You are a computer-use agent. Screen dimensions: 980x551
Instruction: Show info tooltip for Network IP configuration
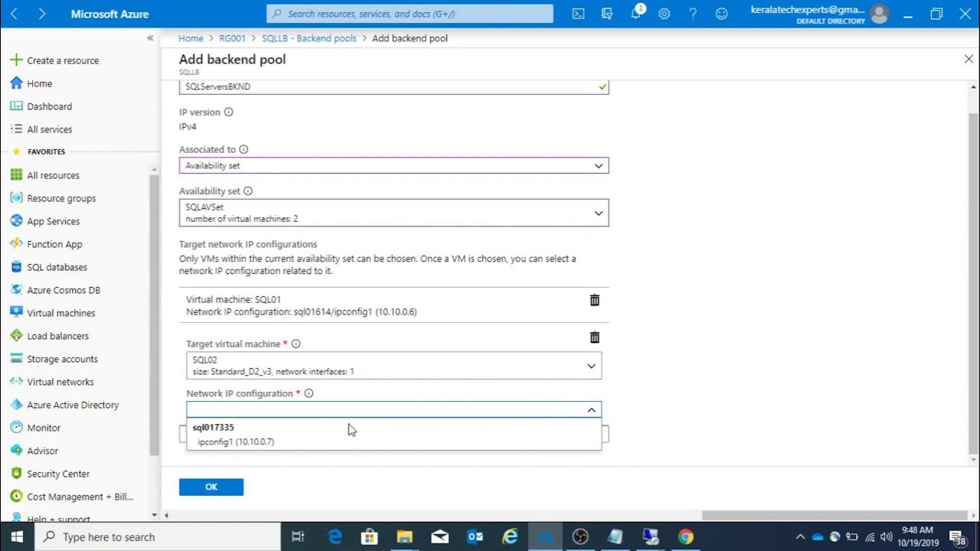pyautogui.click(x=309, y=393)
